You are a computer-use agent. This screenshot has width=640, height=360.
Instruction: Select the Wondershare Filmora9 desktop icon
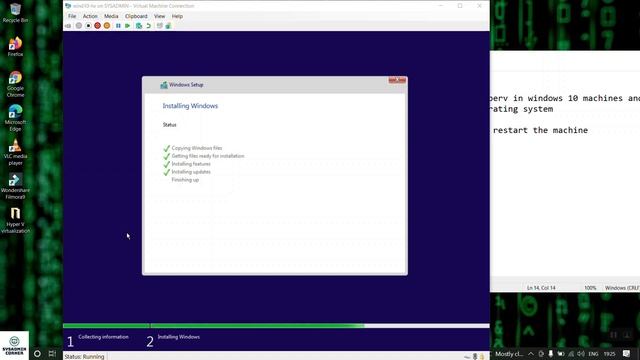coord(16,186)
